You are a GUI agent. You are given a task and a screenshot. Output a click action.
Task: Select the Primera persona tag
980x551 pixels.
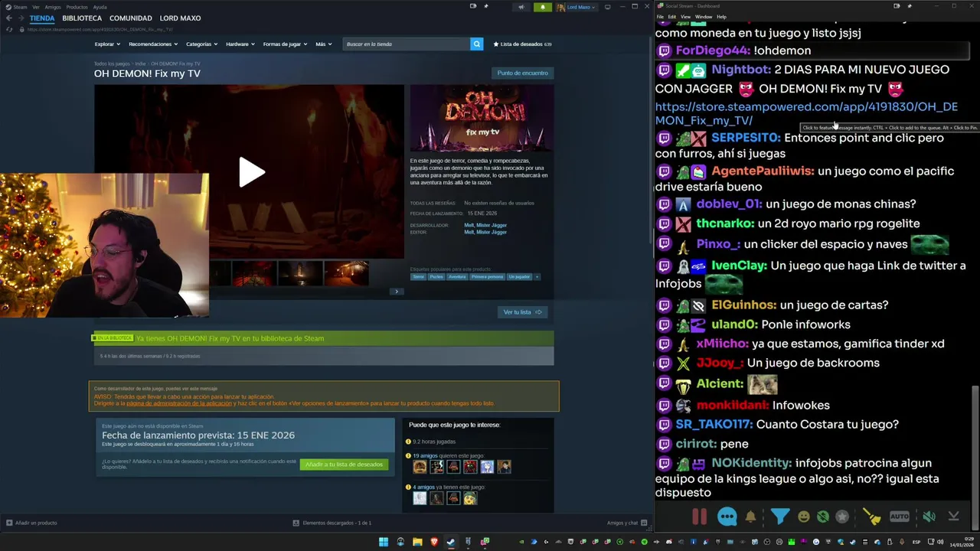click(487, 276)
